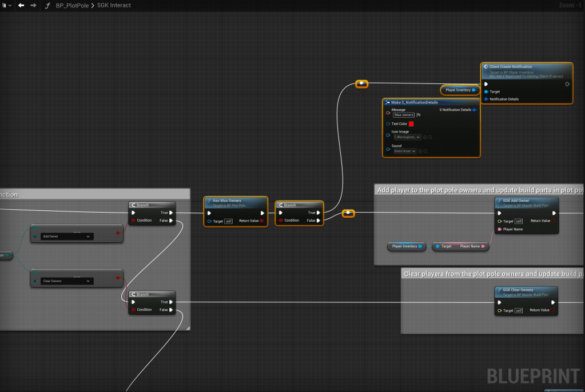
Task: Click the Has Max Owners Return Value pin
Action: click(262, 221)
